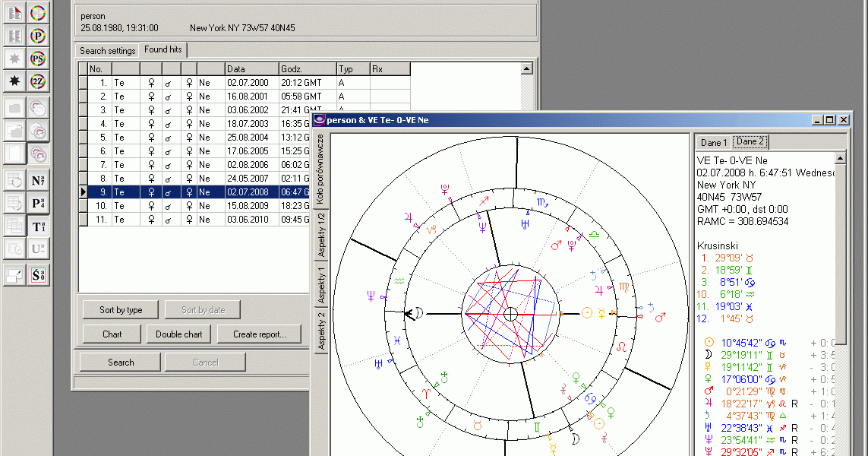
Task: Select the N7 numerology icon
Action: (36, 179)
